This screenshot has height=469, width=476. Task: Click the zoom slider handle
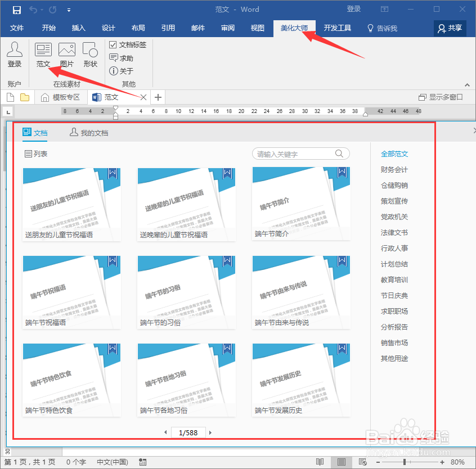[x=405, y=462]
